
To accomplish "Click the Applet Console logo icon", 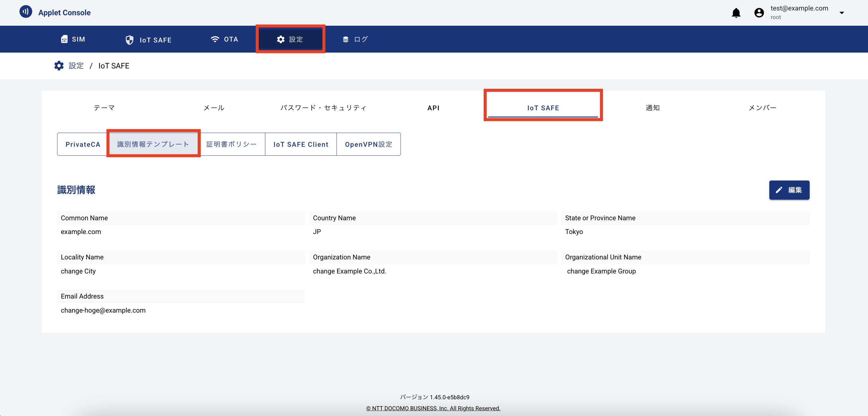I will pyautogui.click(x=26, y=12).
